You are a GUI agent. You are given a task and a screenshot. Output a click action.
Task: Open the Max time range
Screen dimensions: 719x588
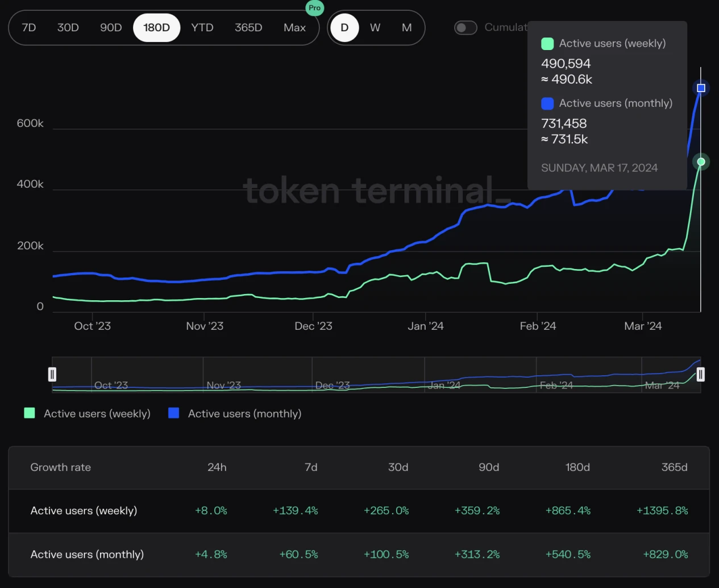(x=294, y=27)
